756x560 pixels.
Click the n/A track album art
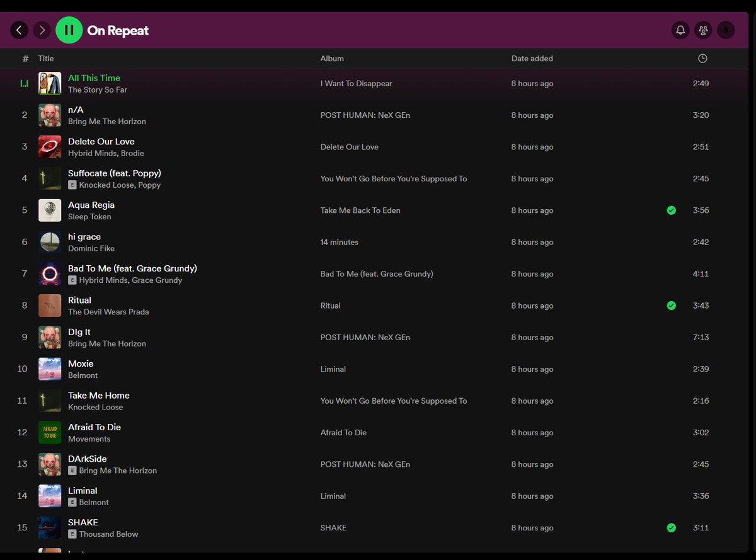coord(50,115)
